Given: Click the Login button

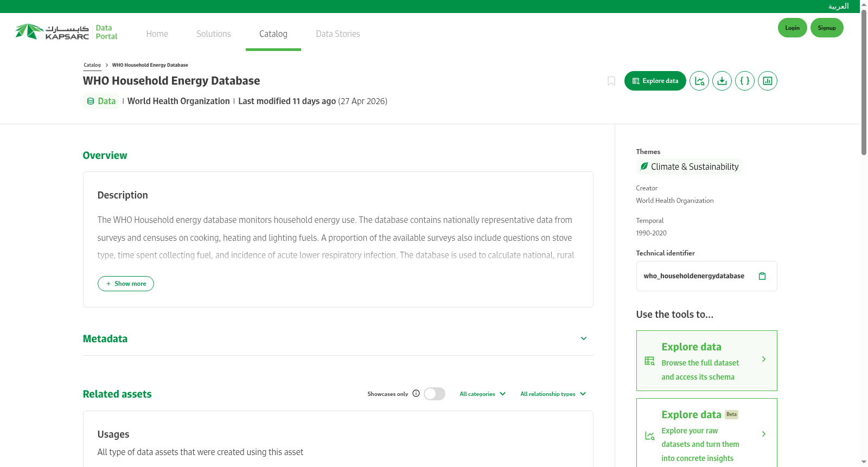Looking at the screenshot, I should point(793,28).
